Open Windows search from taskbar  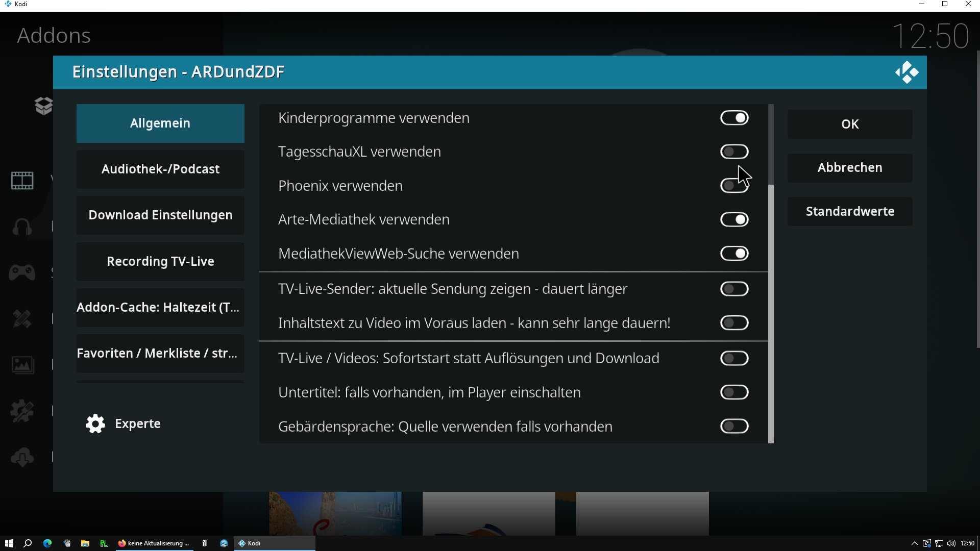(28, 543)
